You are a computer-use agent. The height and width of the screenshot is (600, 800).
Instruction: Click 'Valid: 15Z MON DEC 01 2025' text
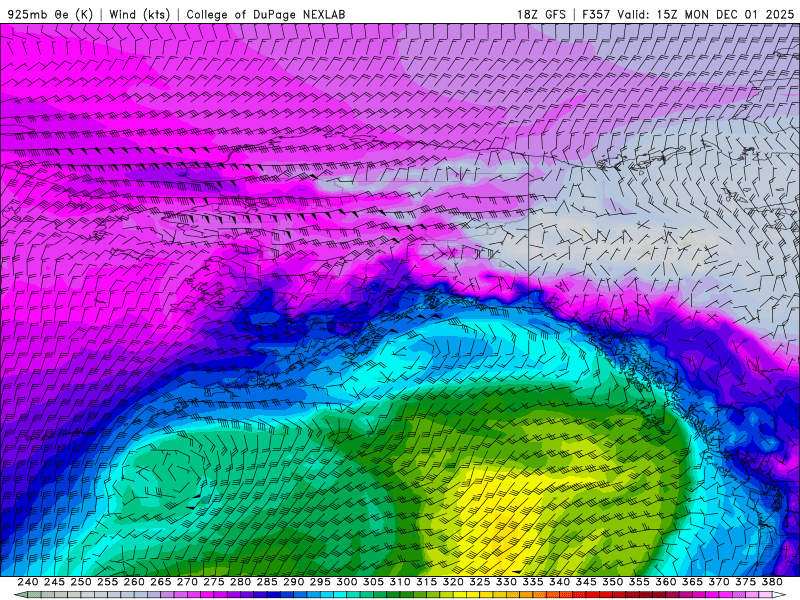(706, 14)
